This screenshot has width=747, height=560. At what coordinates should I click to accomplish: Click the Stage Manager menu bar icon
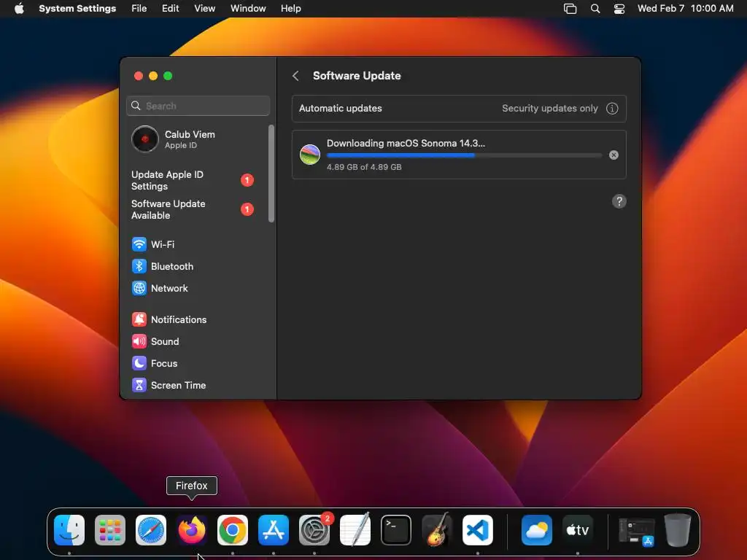click(570, 9)
